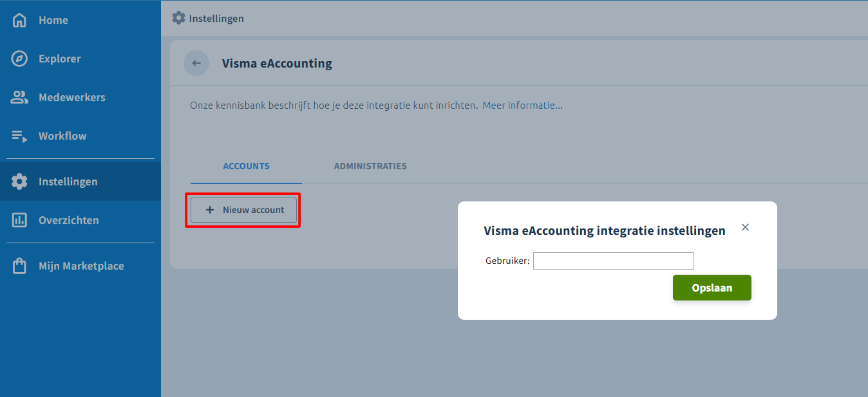Viewport: 868px width, 397px height.
Task: Open Home from the sidebar
Action: coord(80,20)
